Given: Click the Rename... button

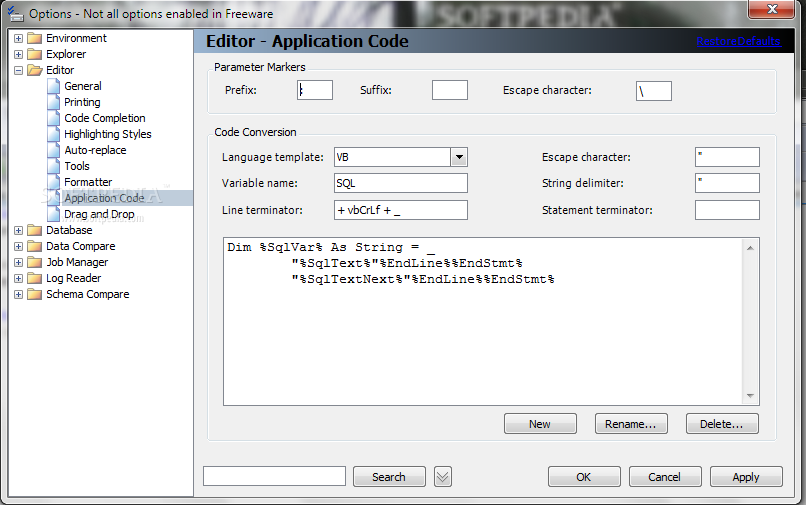Looking at the screenshot, I should tap(631, 424).
